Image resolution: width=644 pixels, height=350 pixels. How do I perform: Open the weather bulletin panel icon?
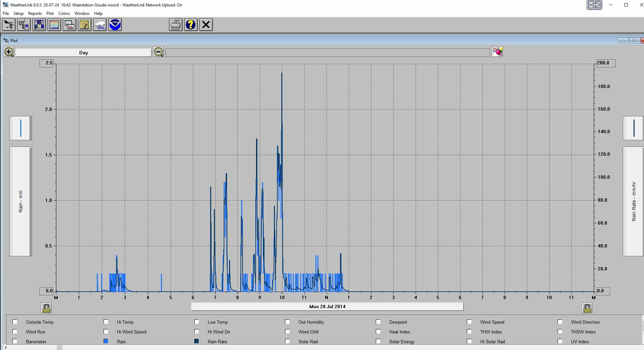(39, 25)
